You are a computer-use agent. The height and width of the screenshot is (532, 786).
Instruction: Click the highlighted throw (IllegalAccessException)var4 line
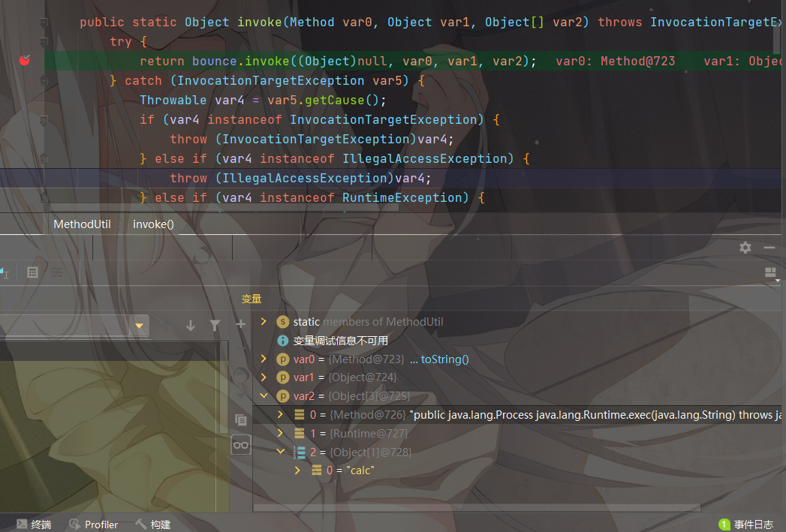point(300,179)
